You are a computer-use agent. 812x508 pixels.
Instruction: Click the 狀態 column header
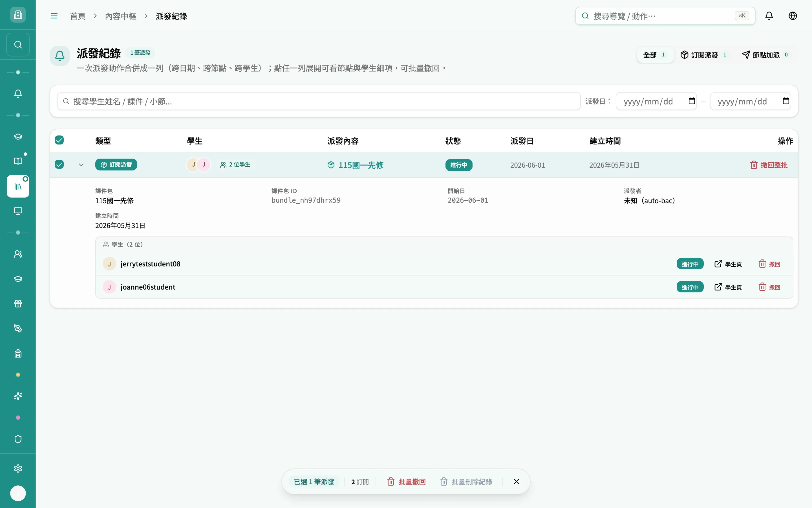(x=453, y=141)
